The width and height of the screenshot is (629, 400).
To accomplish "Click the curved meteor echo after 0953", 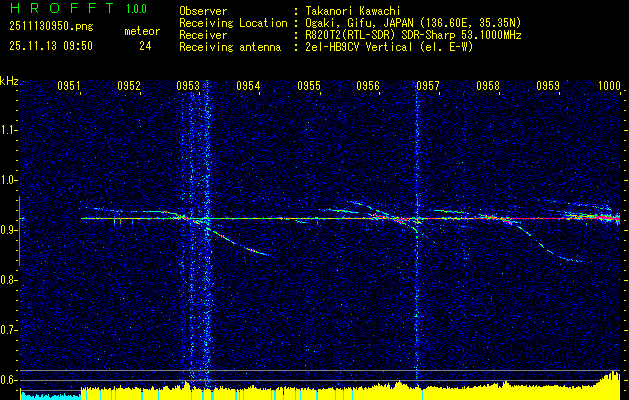I will [237, 241].
